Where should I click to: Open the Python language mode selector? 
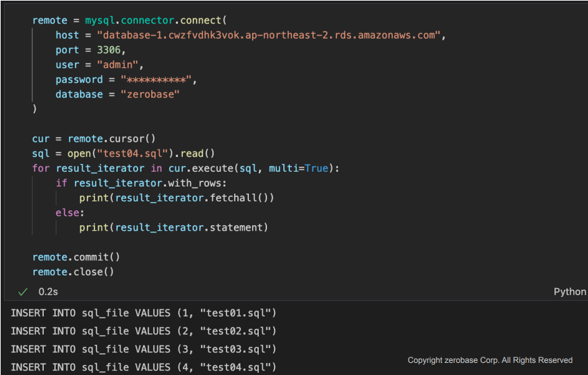click(x=570, y=292)
